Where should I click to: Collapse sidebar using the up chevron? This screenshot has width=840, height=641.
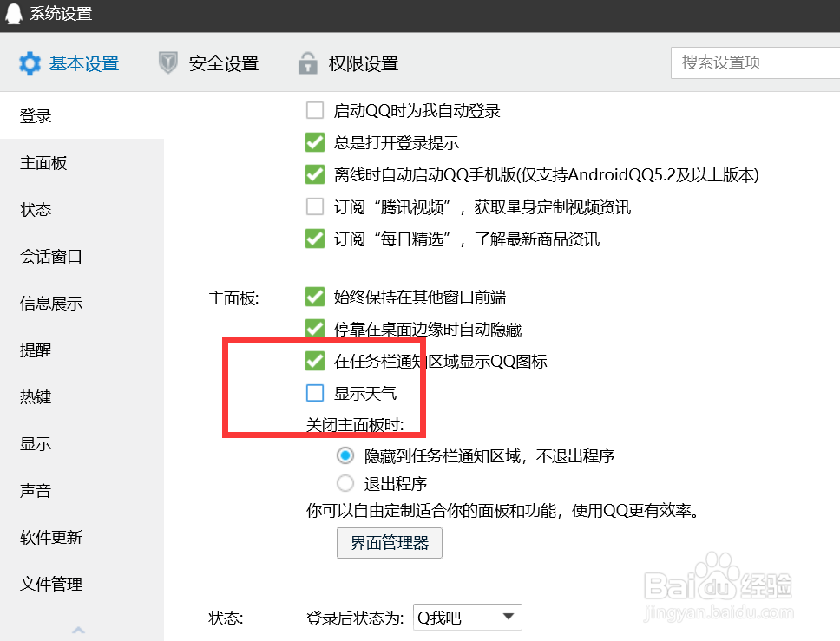coord(79,630)
